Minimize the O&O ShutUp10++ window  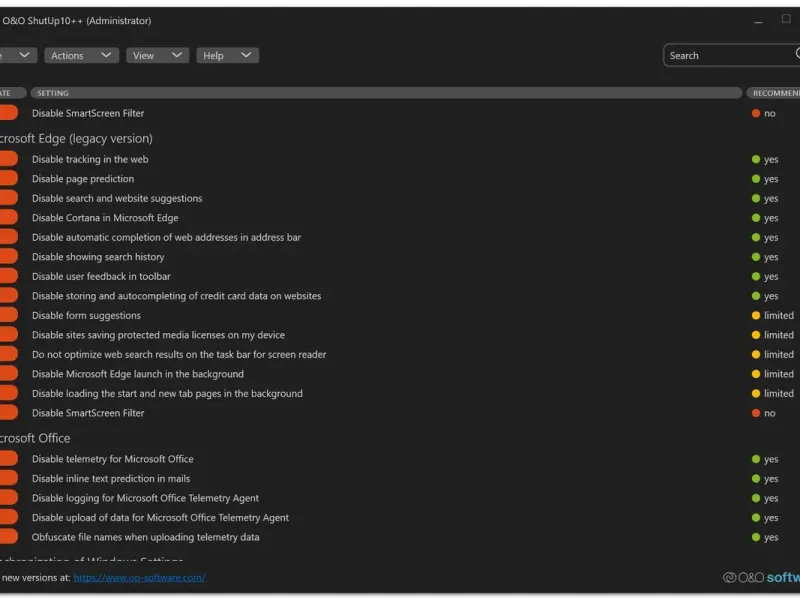point(758,21)
